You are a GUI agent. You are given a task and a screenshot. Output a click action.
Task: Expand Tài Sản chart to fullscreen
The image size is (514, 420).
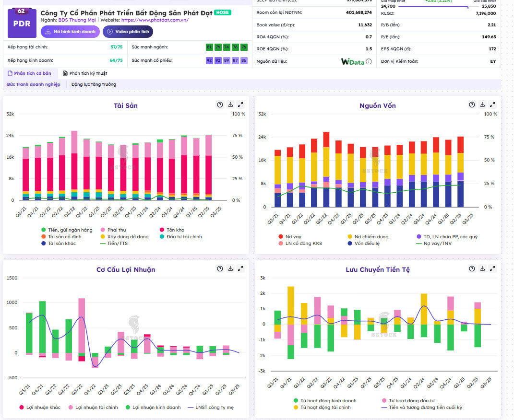241,105
